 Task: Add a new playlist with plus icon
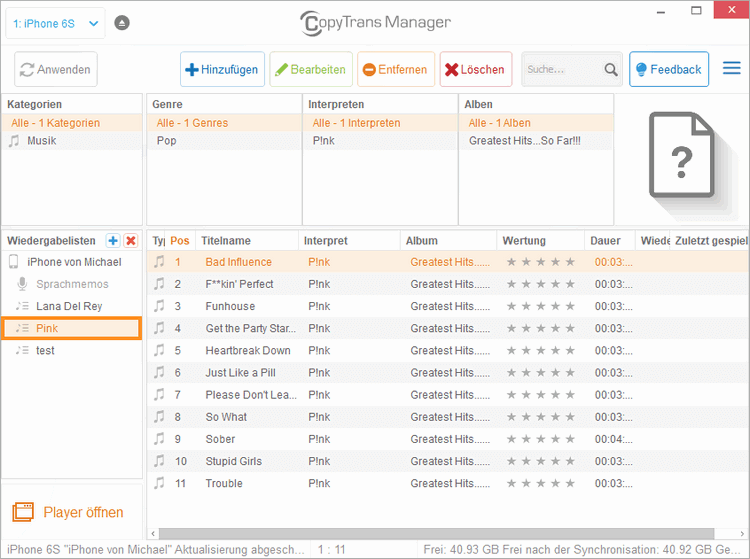tap(113, 241)
